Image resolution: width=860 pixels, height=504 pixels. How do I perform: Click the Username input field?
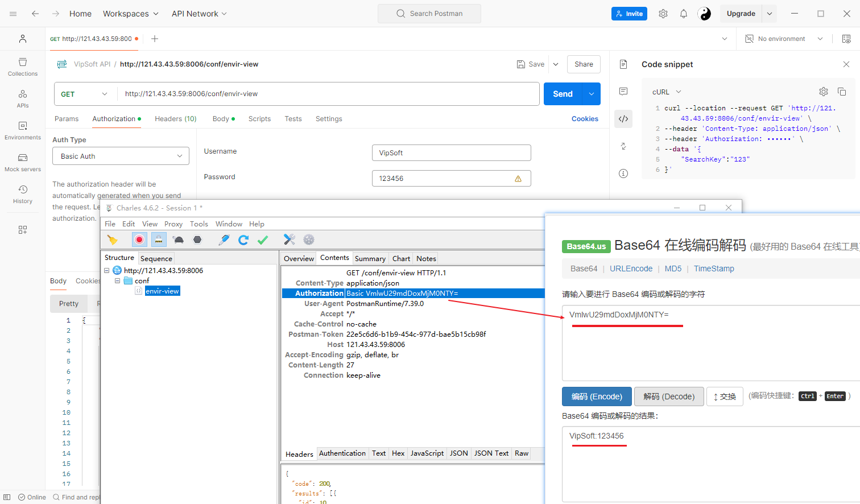click(x=452, y=153)
